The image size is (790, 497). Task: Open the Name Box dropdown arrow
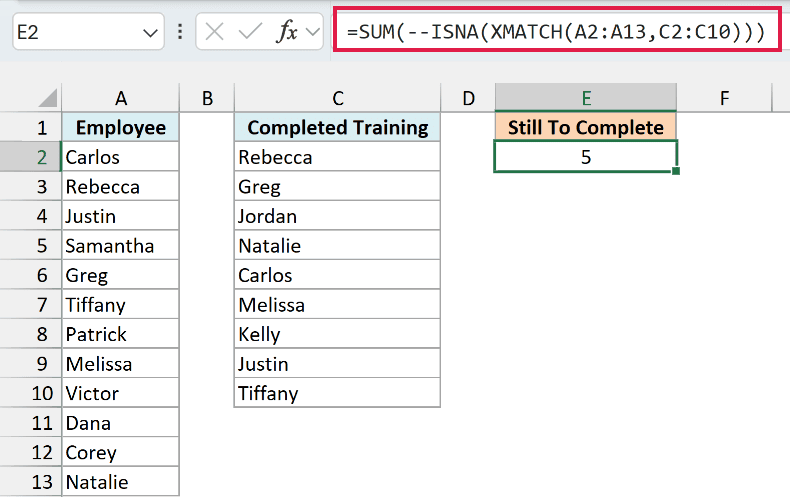150,33
